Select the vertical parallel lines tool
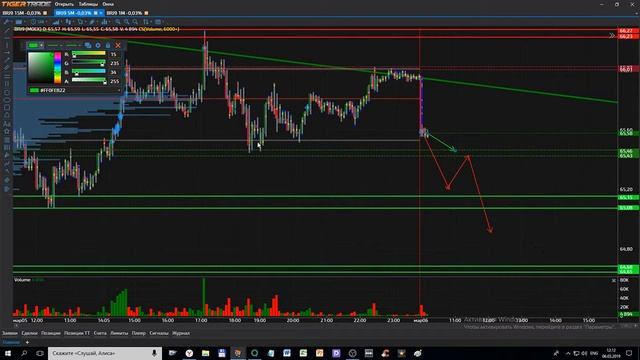 [x=7, y=84]
